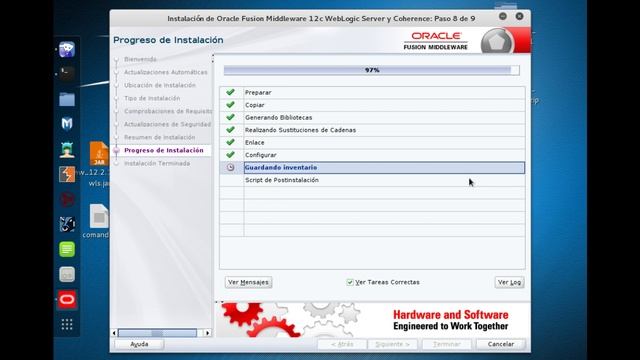
Task: Click the disabled Siguiente button
Action: (392, 344)
